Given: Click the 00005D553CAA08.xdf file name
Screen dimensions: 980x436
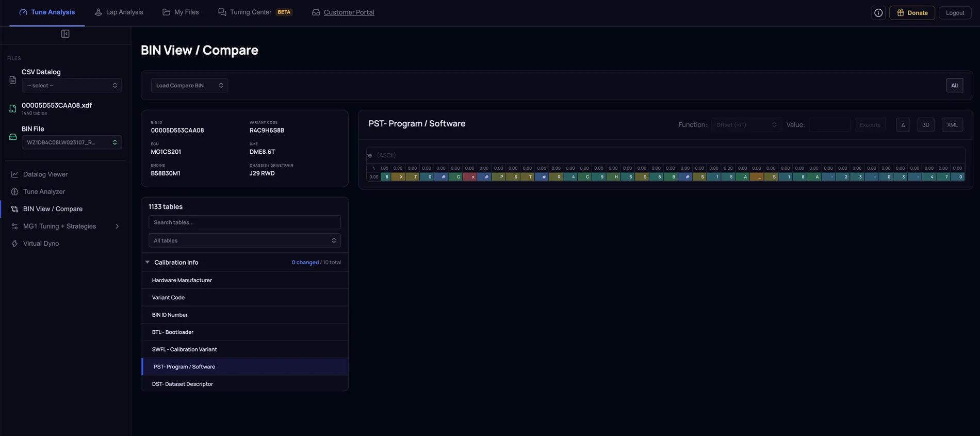Looking at the screenshot, I should (x=57, y=105).
